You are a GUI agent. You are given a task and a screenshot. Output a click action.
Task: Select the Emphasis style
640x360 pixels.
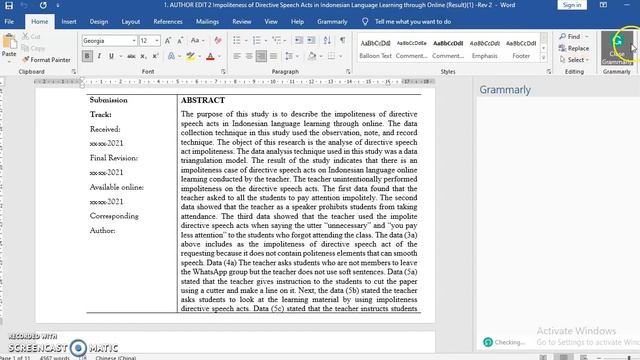484,49
